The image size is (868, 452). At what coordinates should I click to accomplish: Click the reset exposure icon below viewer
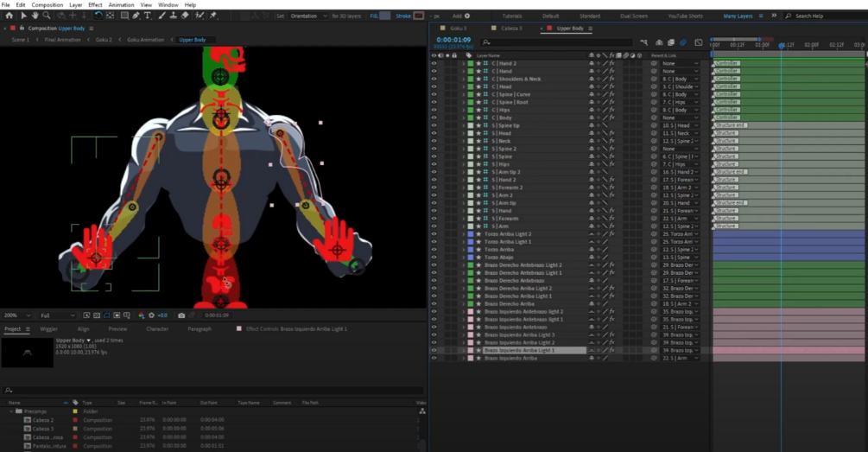pos(151,315)
